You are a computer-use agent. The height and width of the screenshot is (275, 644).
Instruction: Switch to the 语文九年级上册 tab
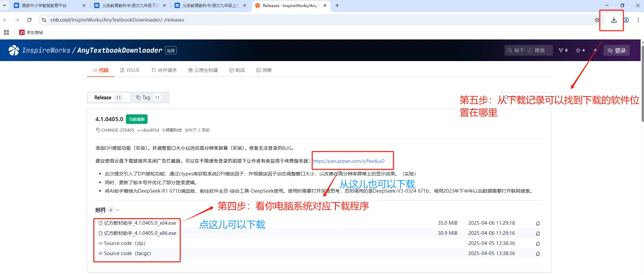[x=210, y=5]
